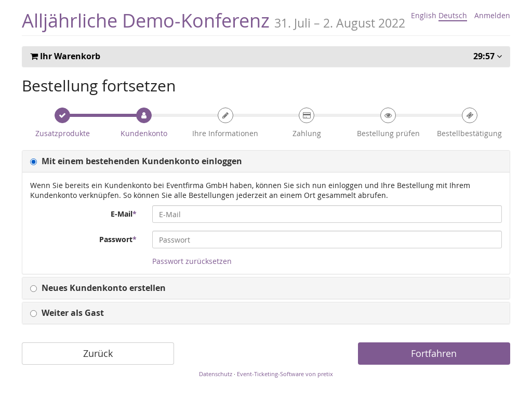Select login with existing Kundenkonto radio

point(34,162)
